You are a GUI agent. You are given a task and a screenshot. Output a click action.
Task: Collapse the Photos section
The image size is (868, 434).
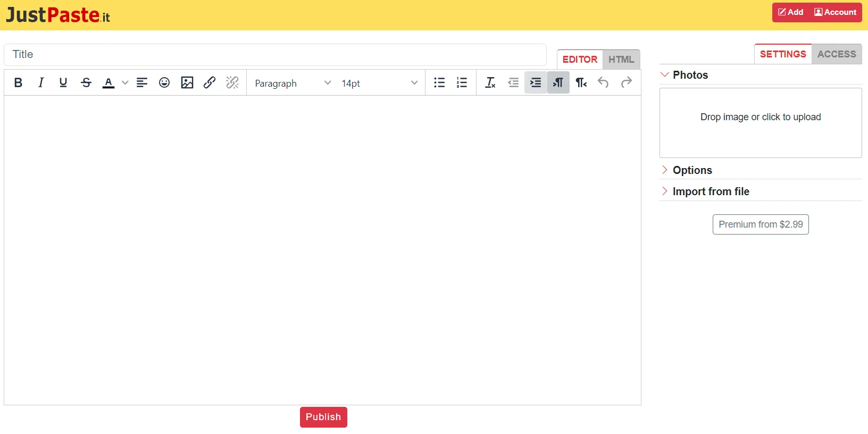pos(761,75)
